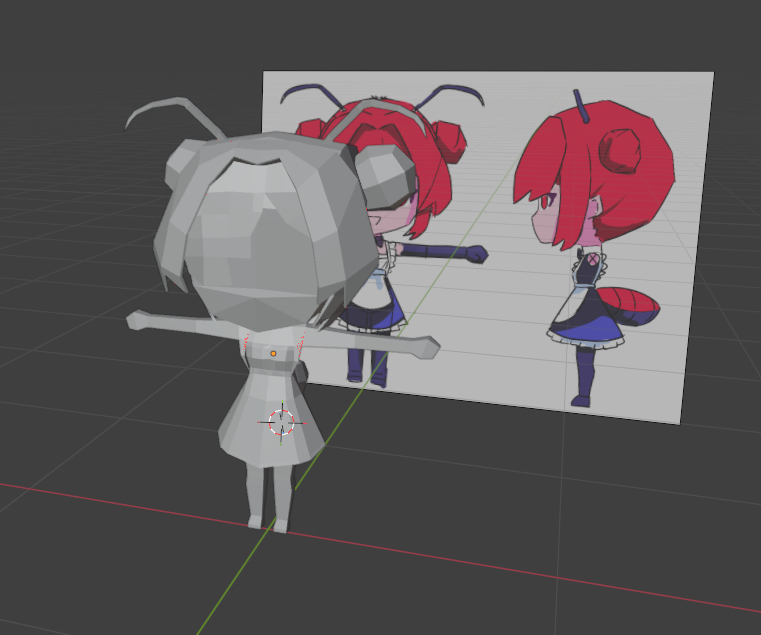The width and height of the screenshot is (761, 635).
Task: Select the orange origin point on model's back
Action: click(273, 353)
